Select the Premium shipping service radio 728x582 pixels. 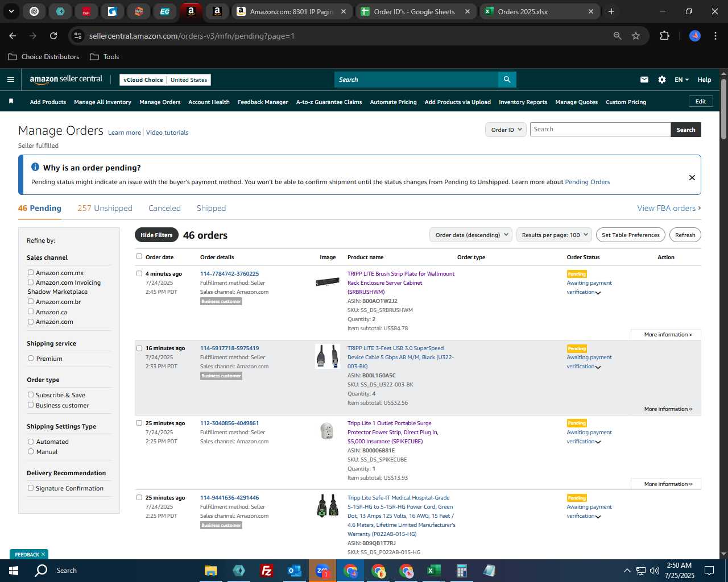31,359
